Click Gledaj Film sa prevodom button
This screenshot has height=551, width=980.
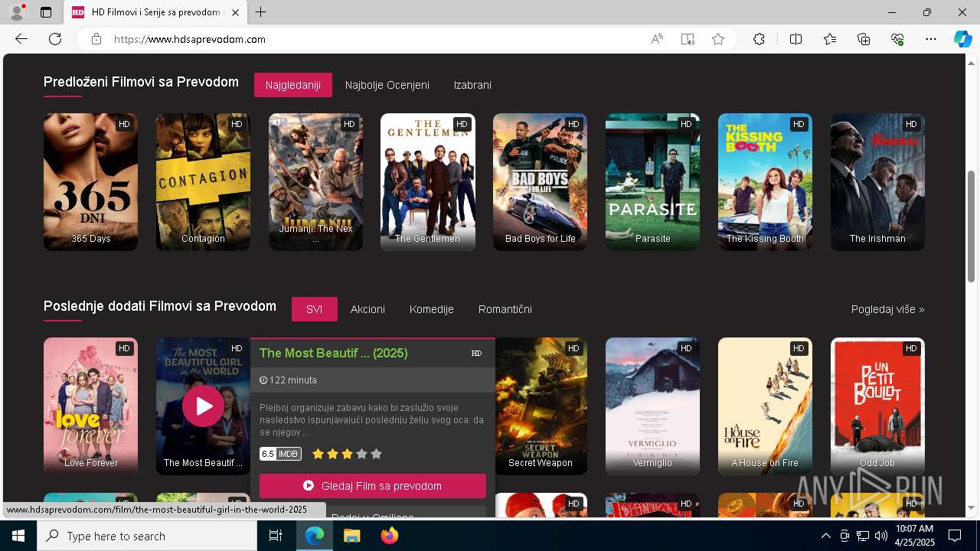pyautogui.click(x=373, y=486)
